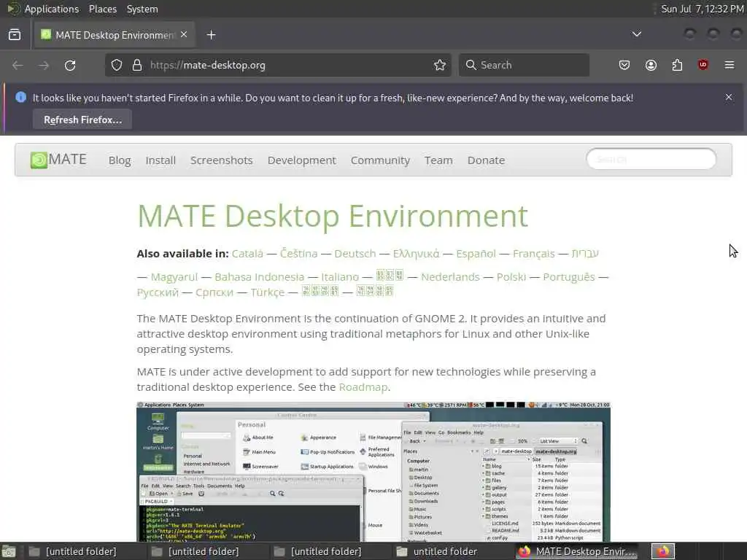The width and height of the screenshot is (747, 560).
Task: Switch to the Hebrew language link
Action: click(x=585, y=253)
